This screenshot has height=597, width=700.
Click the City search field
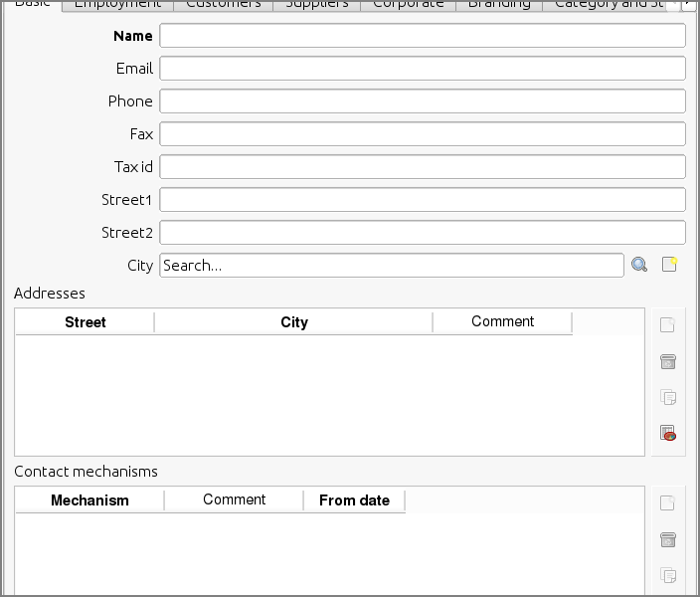392,265
